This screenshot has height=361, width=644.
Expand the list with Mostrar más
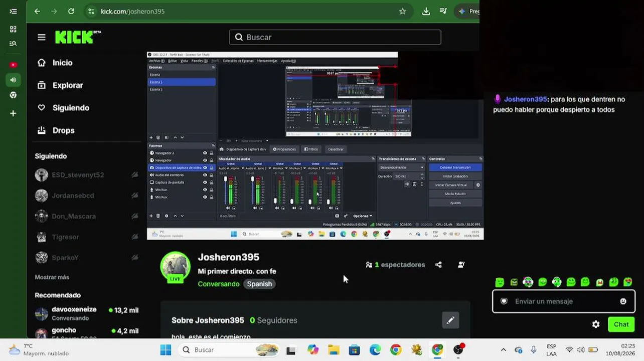(52, 277)
